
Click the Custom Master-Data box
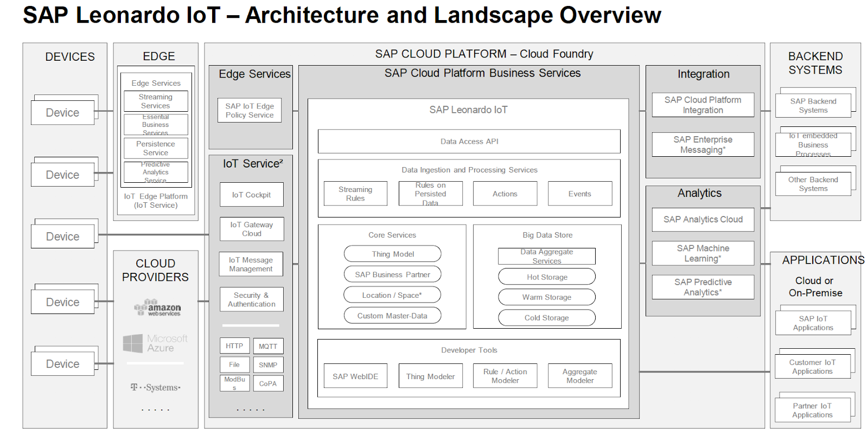coord(392,316)
